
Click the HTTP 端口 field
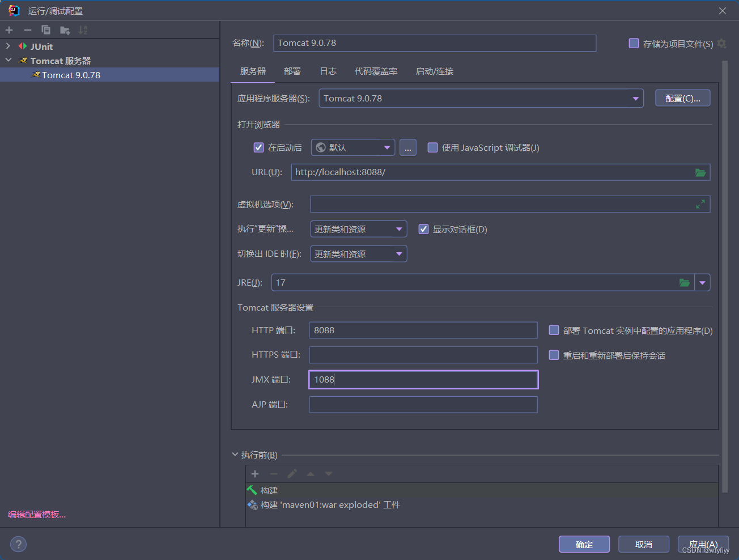click(x=423, y=330)
